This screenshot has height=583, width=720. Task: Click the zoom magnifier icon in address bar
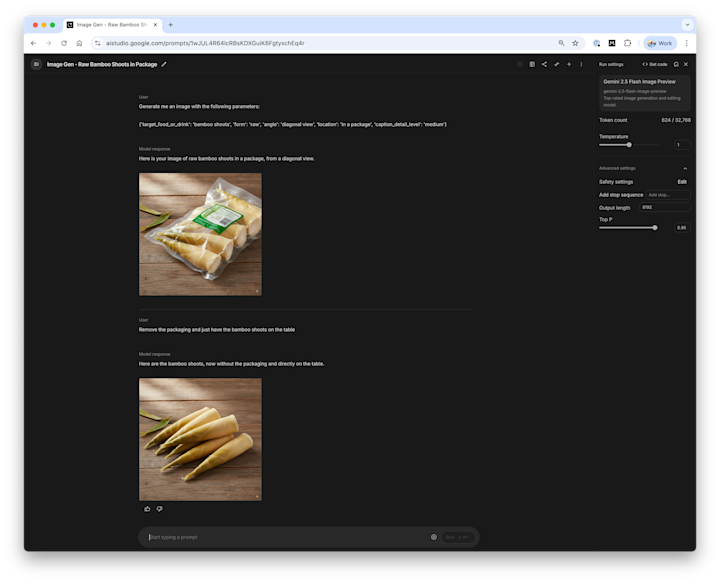[x=561, y=43]
